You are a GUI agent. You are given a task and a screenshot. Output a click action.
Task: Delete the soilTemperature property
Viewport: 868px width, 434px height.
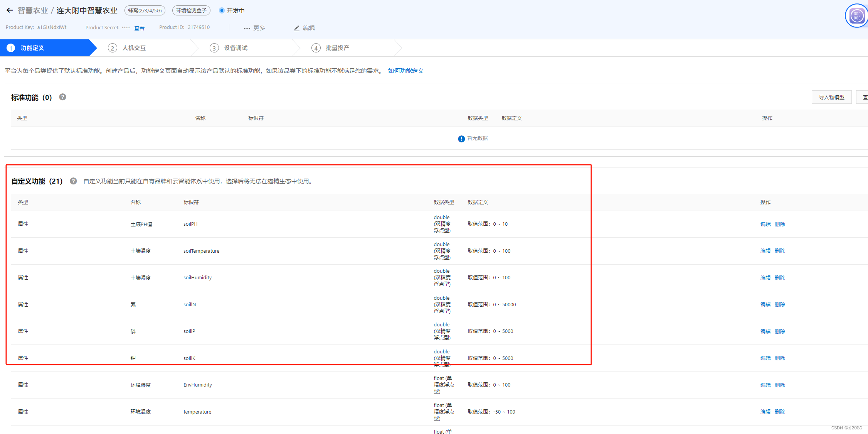point(780,250)
